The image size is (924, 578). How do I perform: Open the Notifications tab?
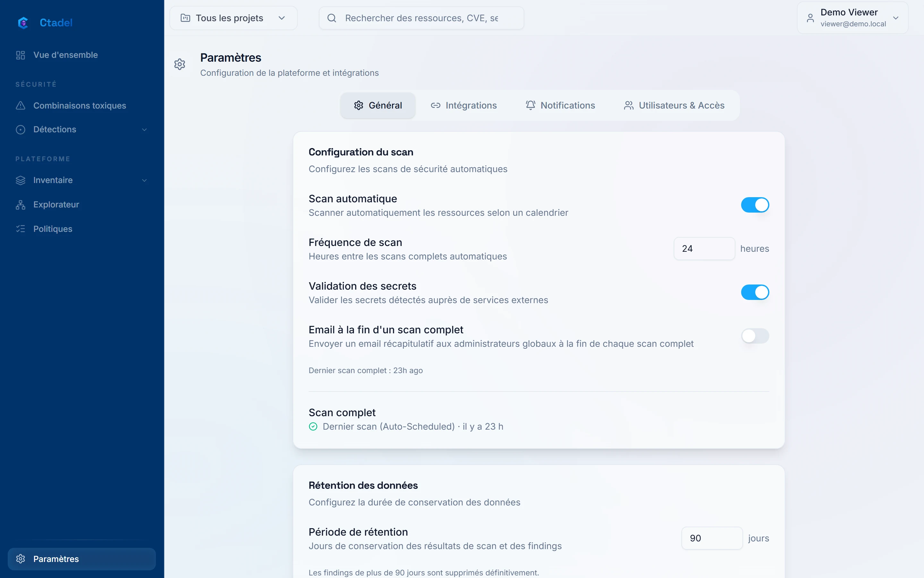(x=560, y=106)
